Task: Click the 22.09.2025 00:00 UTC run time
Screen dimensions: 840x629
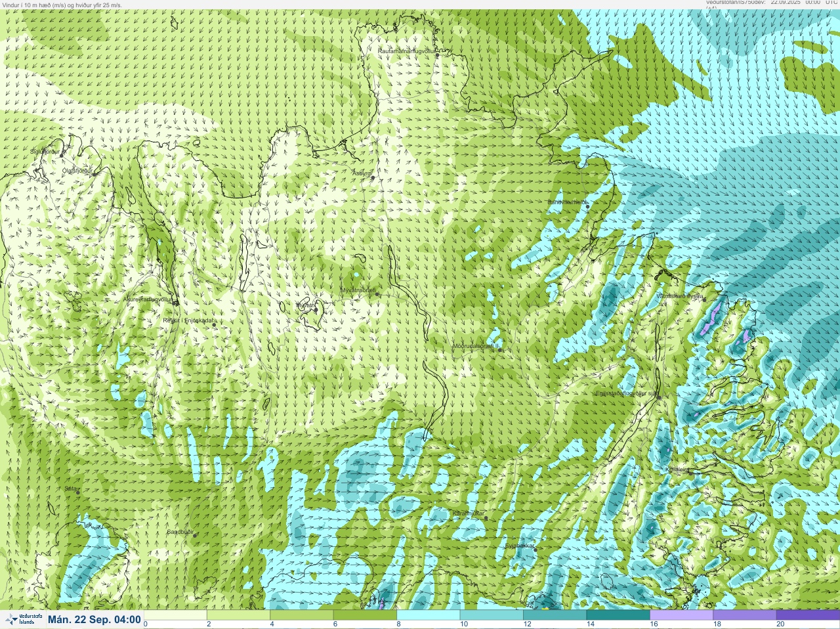Action: [804, 3]
